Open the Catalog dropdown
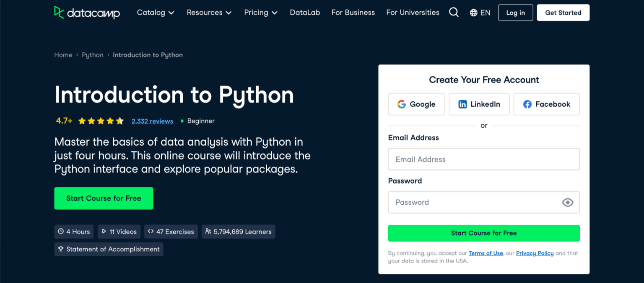Image resolution: width=644 pixels, height=283 pixels. click(x=156, y=13)
